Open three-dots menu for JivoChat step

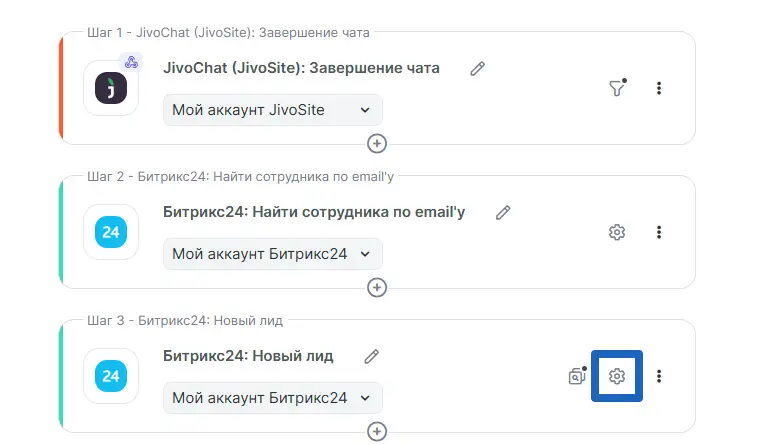coord(659,88)
